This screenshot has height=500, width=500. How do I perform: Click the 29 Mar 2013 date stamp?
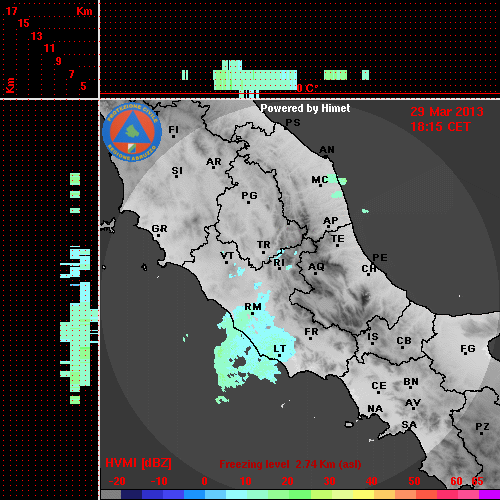[x=447, y=112]
